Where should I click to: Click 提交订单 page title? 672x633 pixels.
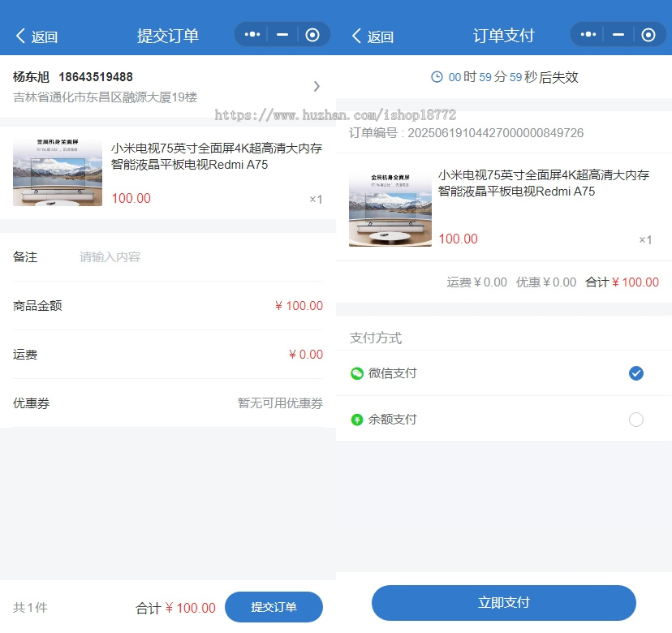tap(167, 36)
